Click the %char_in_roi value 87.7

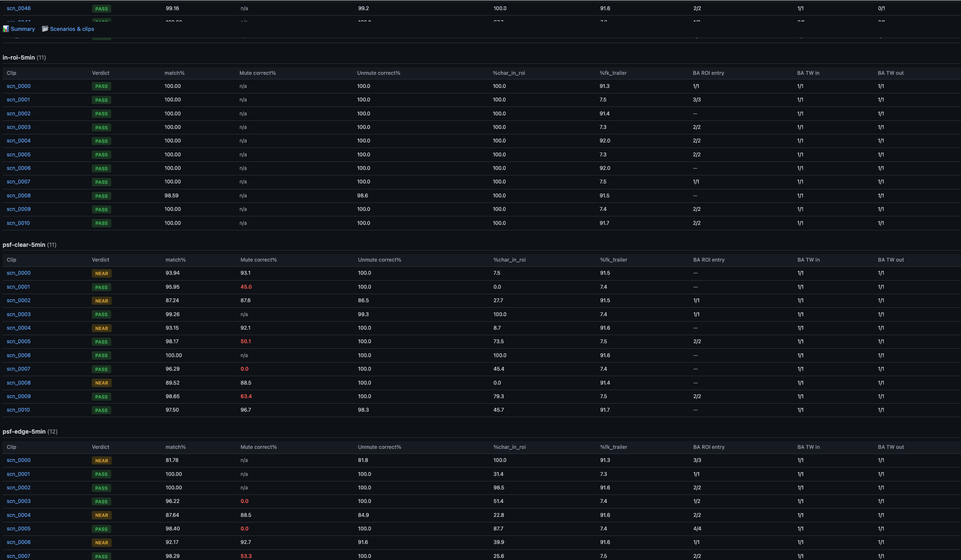pos(499,529)
